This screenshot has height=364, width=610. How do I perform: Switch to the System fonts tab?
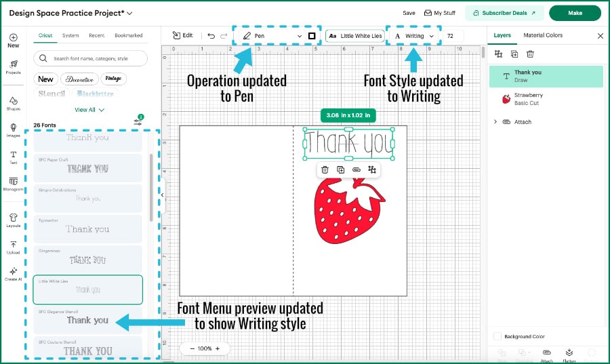70,35
